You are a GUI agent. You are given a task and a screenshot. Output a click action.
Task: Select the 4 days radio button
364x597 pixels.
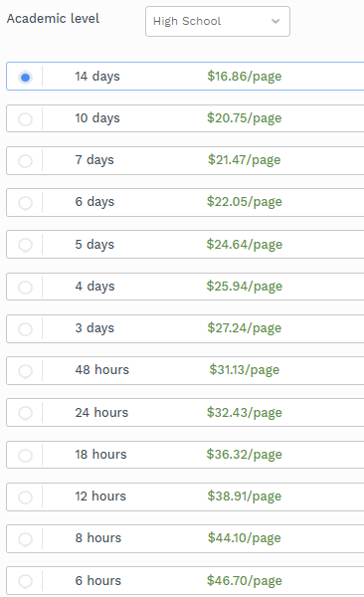click(26, 288)
